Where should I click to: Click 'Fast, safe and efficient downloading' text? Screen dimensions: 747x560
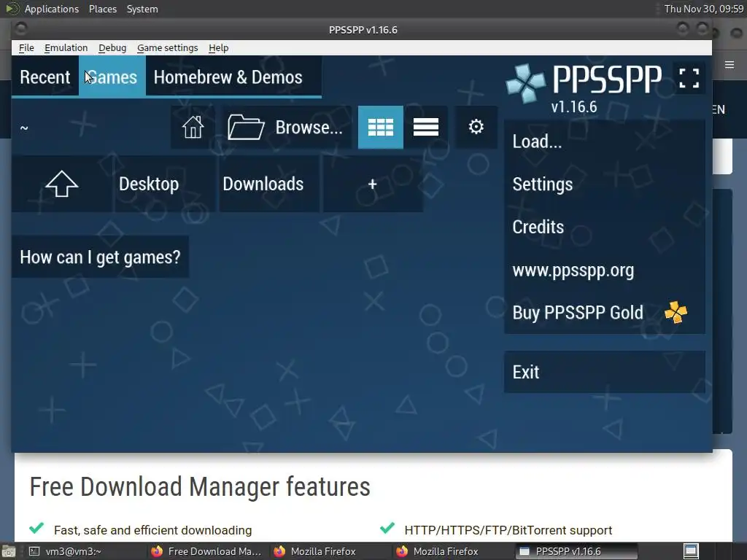tap(153, 530)
